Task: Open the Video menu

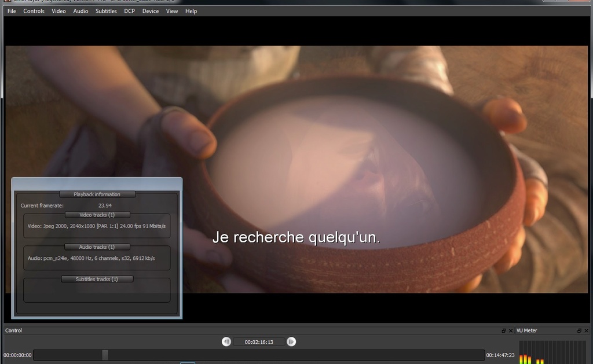Action: click(x=58, y=11)
